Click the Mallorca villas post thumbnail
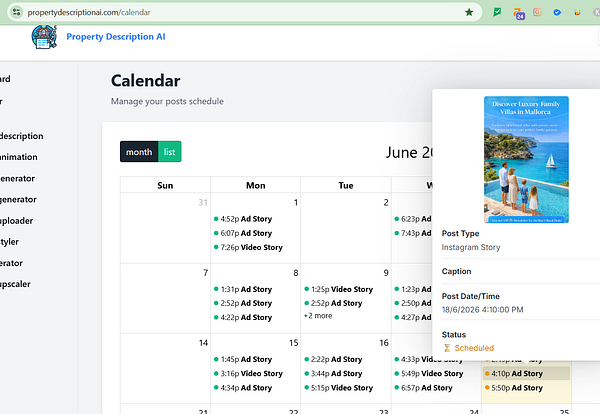Screen dimensions: 600x414 pyautogui.click(x=526, y=160)
